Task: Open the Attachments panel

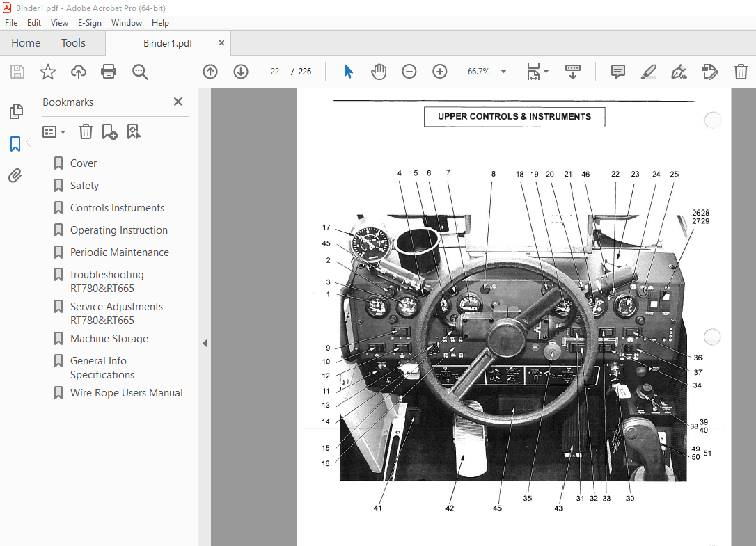Action: (15, 175)
